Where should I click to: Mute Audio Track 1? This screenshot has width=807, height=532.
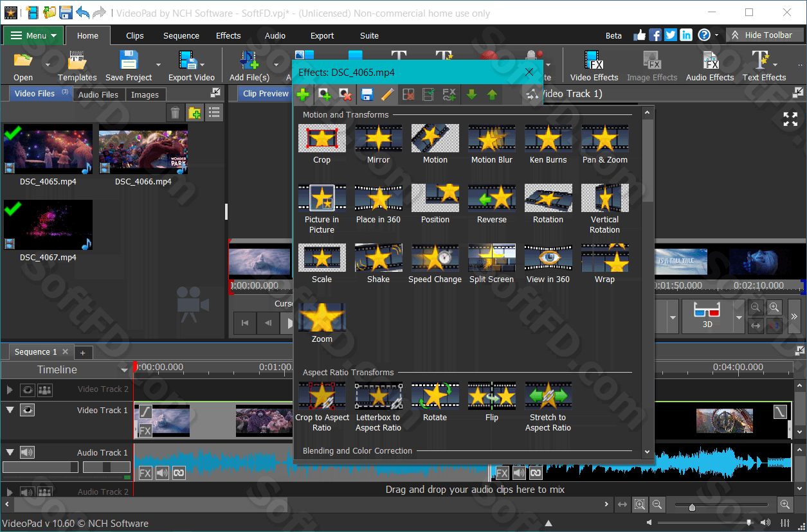(27, 452)
